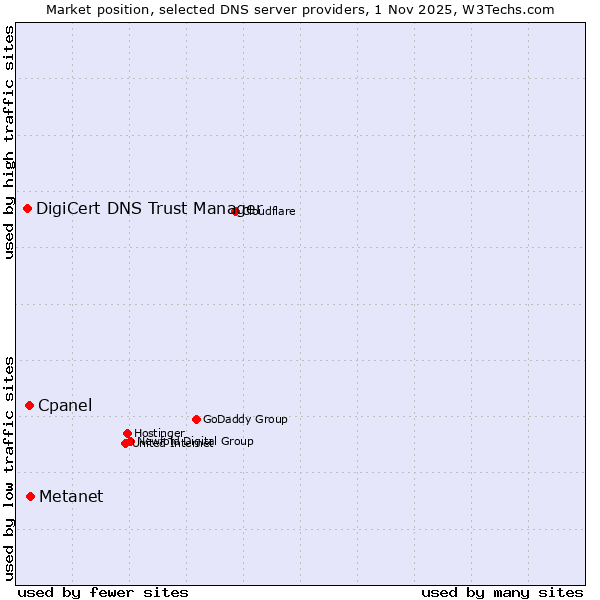Click the 'used by many sites' axis label

point(502,592)
